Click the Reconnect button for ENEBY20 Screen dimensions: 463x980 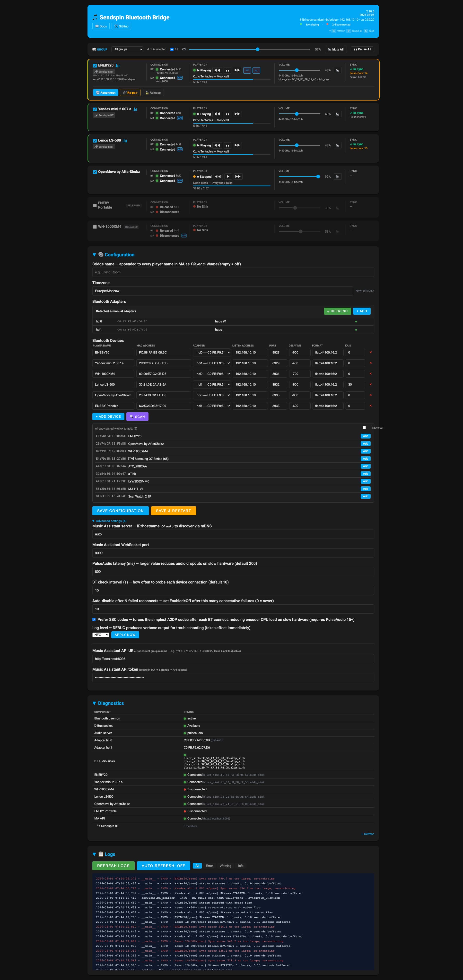[105, 93]
